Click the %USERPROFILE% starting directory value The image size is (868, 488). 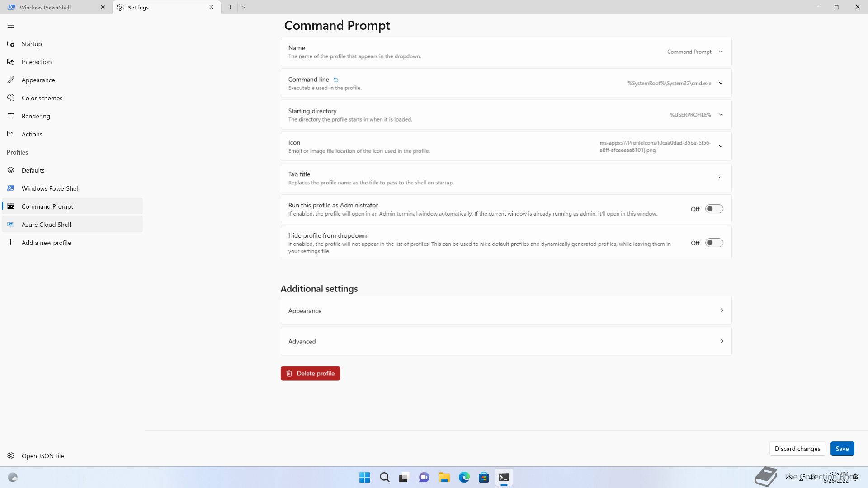690,115
